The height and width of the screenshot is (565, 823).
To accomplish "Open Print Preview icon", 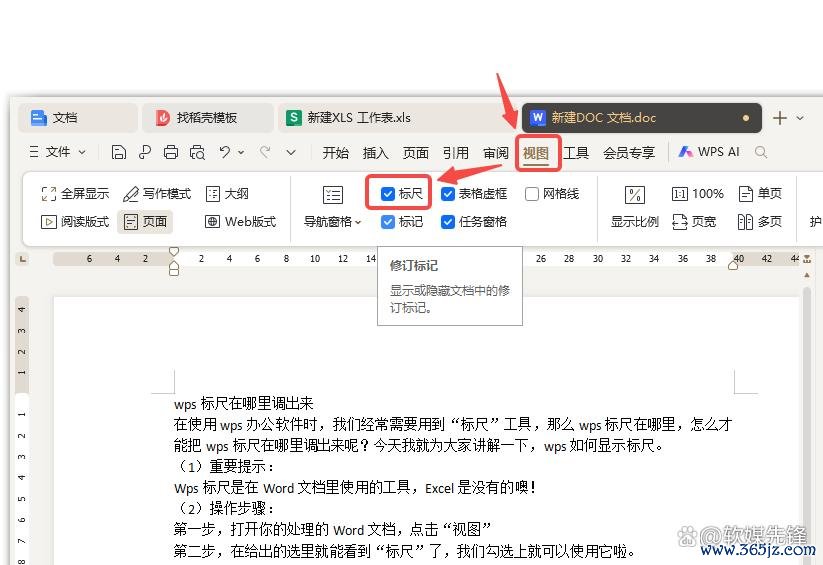I will coord(197,152).
